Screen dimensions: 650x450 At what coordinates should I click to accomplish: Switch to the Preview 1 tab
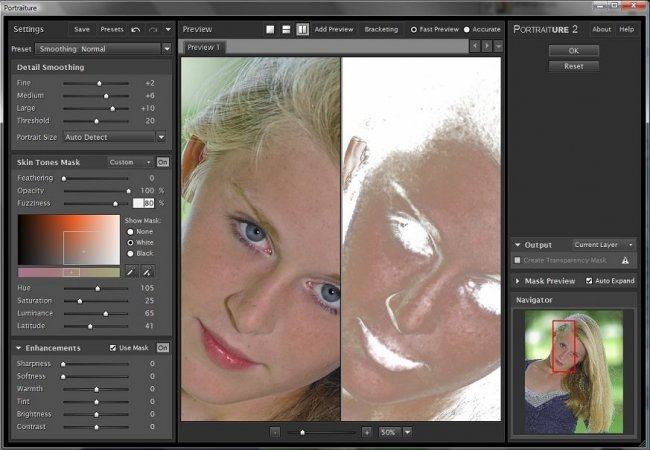(x=203, y=47)
